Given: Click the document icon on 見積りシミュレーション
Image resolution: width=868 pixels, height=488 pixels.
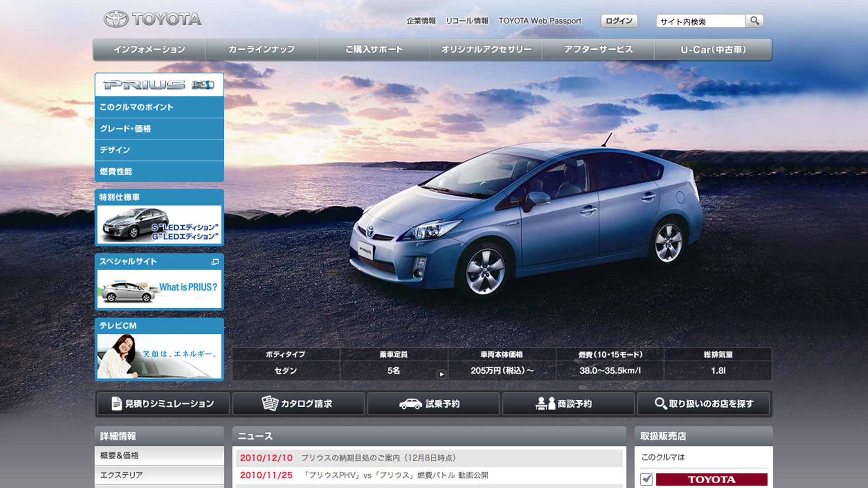Looking at the screenshot, I should coord(117,404).
